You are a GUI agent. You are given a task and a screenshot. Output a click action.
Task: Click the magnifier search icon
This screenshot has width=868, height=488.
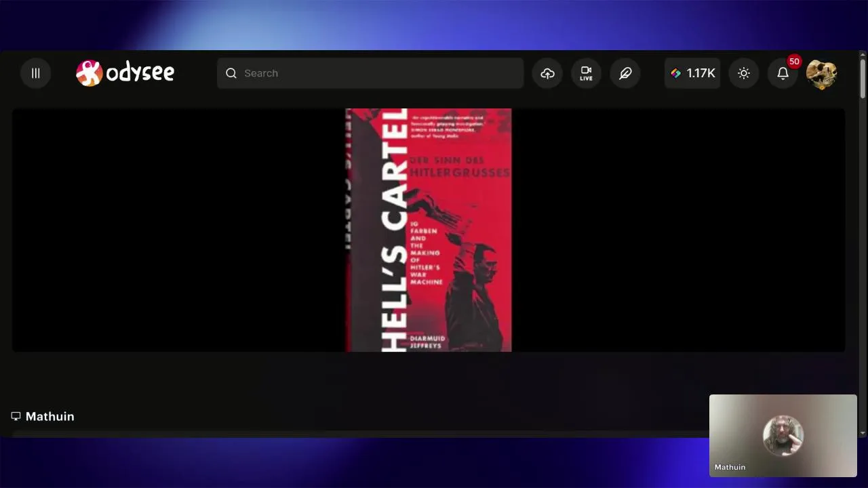231,73
